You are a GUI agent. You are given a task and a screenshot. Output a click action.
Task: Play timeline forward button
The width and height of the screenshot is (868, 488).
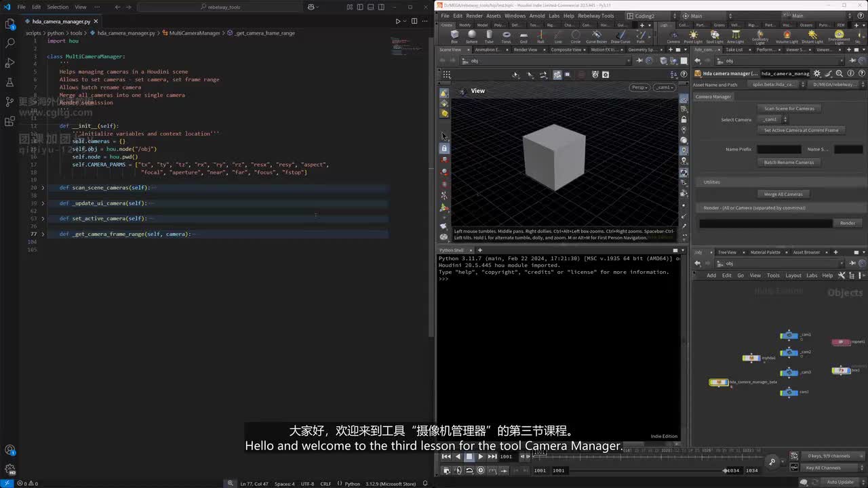(481, 457)
